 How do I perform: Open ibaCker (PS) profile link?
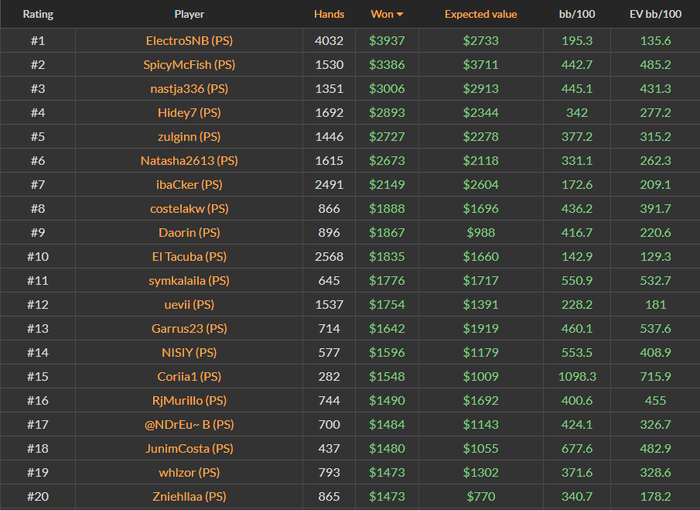(189, 184)
